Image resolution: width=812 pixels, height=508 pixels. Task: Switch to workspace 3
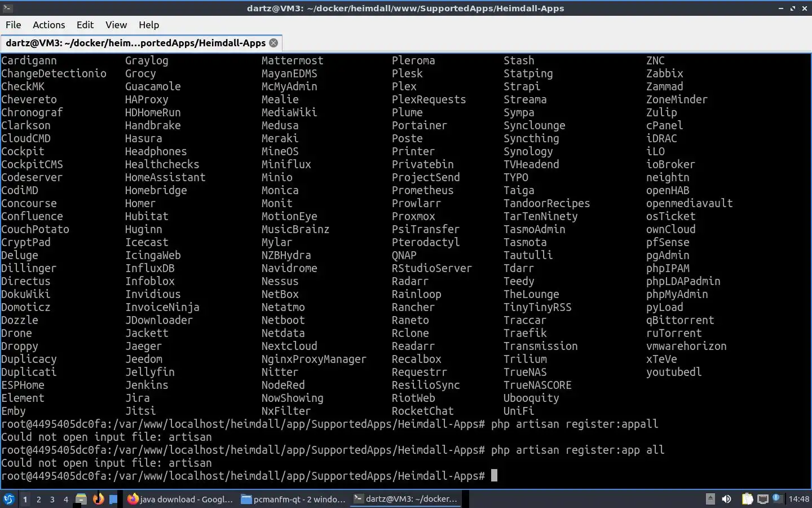click(52, 499)
